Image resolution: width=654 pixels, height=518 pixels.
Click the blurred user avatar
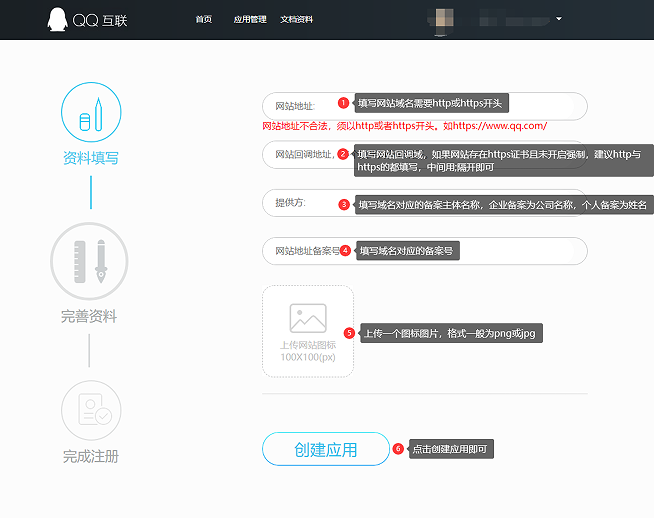444,20
